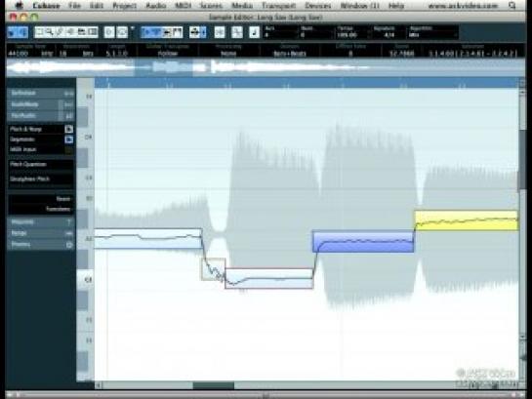This screenshot has width=532, height=399.
Task: Open the Audio menu
Action: coord(156,6)
